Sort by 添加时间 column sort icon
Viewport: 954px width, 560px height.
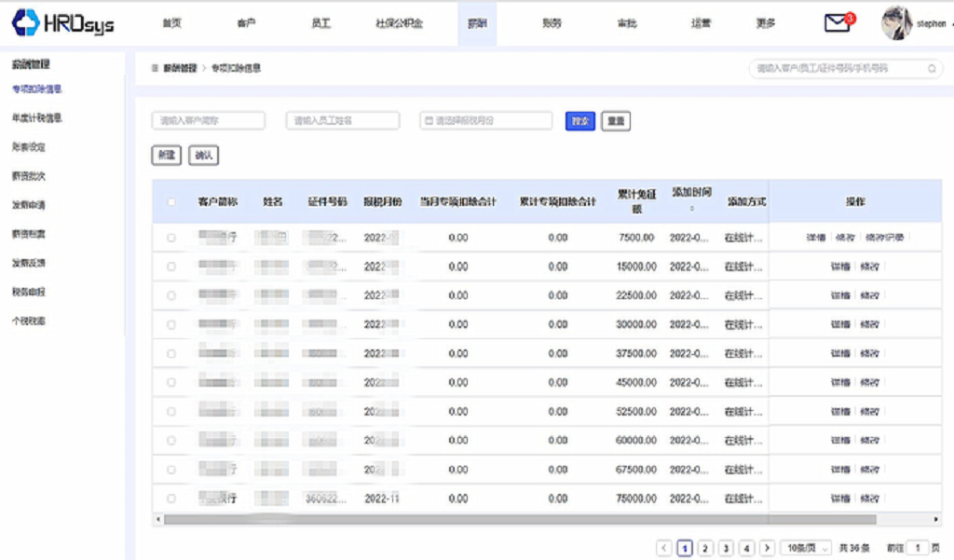click(x=691, y=209)
